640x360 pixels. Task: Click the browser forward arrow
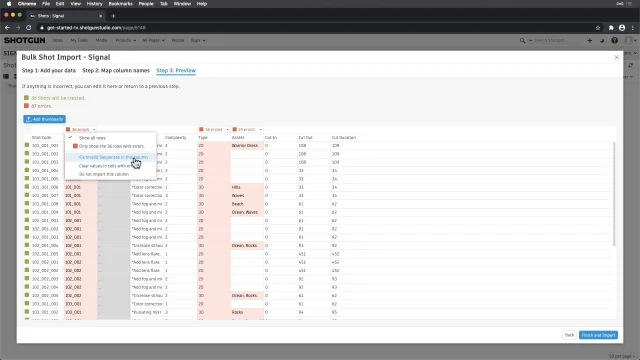click(18, 28)
